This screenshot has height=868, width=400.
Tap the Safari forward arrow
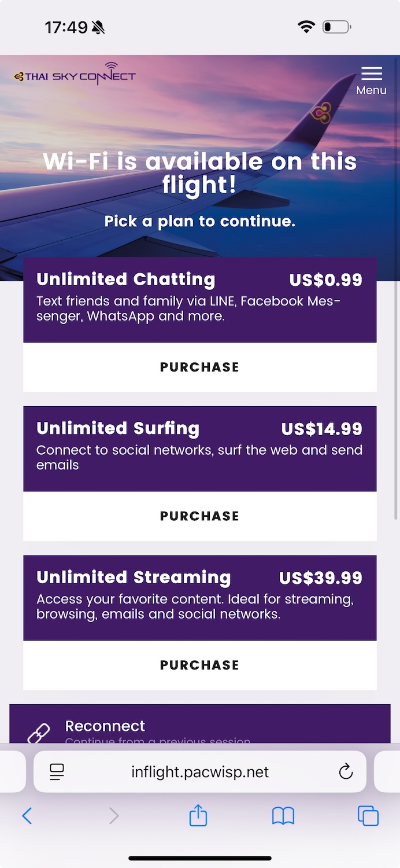click(x=114, y=816)
